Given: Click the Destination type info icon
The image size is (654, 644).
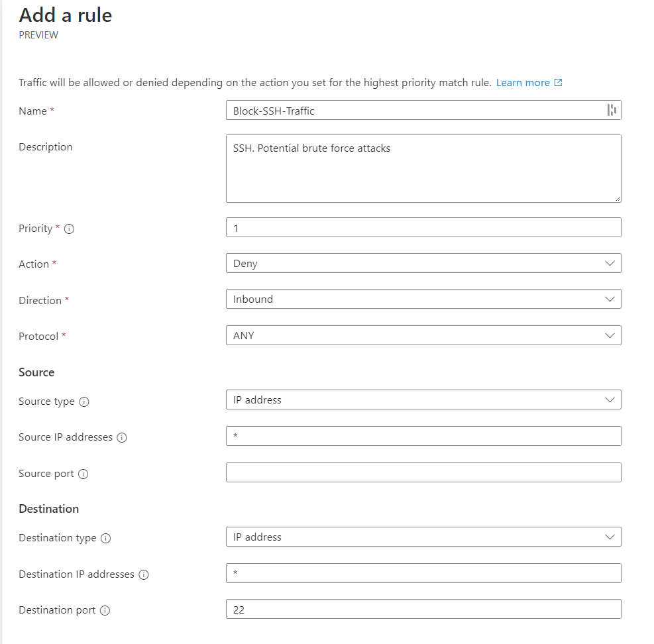Looking at the screenshot, I should [105, 539].
